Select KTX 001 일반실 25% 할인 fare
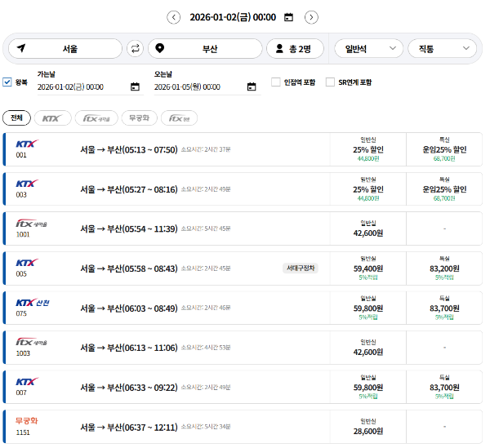The height and width of the screenshot is (448, 490). pos(368,149)
